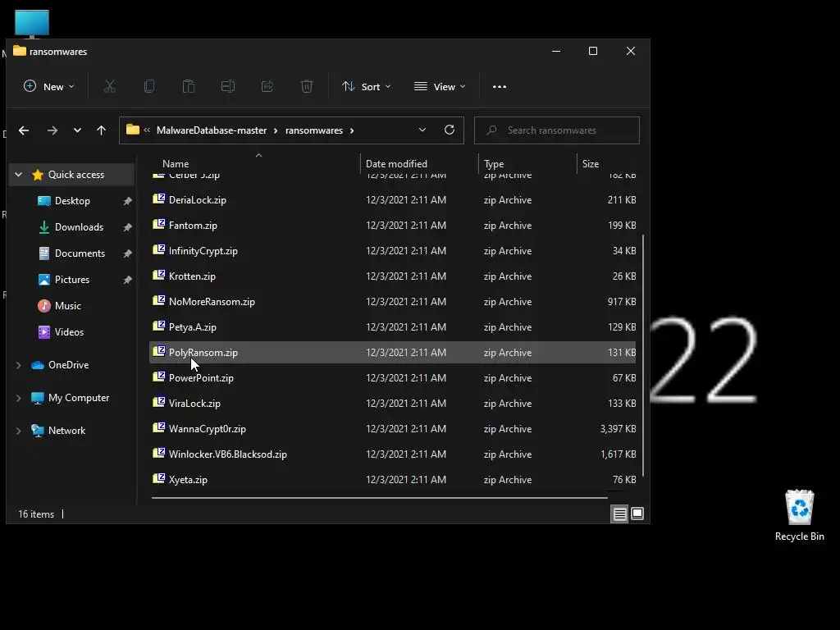840x630 pixels.
Task: Open the Sort dropdown menu
Action: tap(367, 86)
